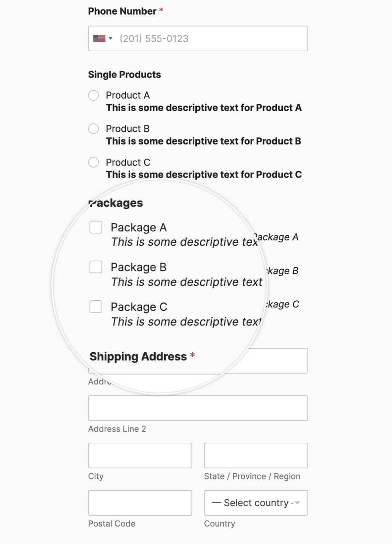
Task: Check the Package B checkbox
Action: 95,267
